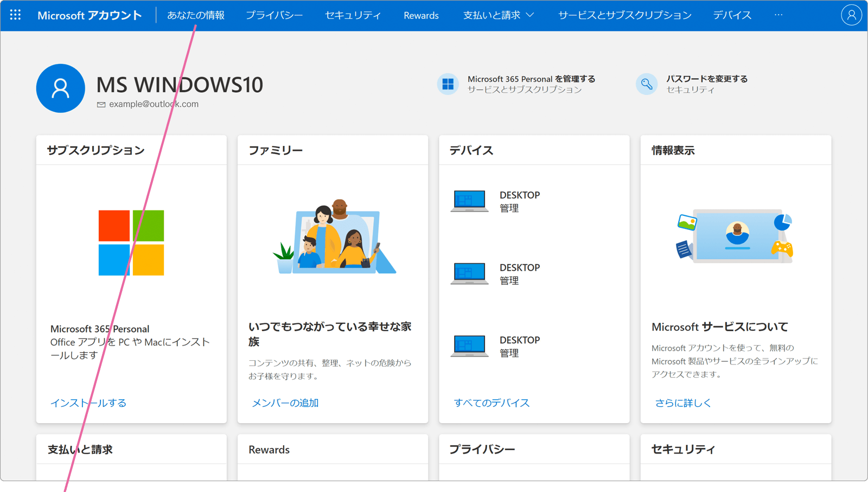Click the large blue profile avatar

(x=60, y=88)
